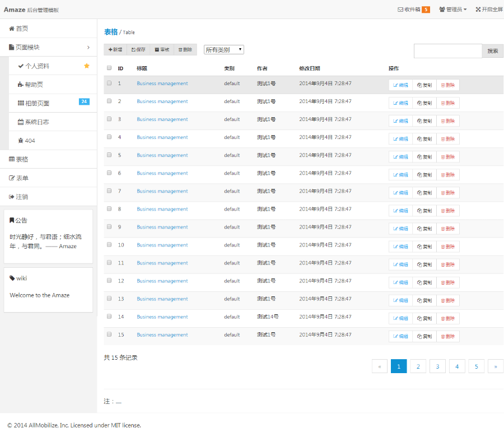Screen dimensions: 504x437
Task: Click the administrator users icon
Action: tap(442, 10)
